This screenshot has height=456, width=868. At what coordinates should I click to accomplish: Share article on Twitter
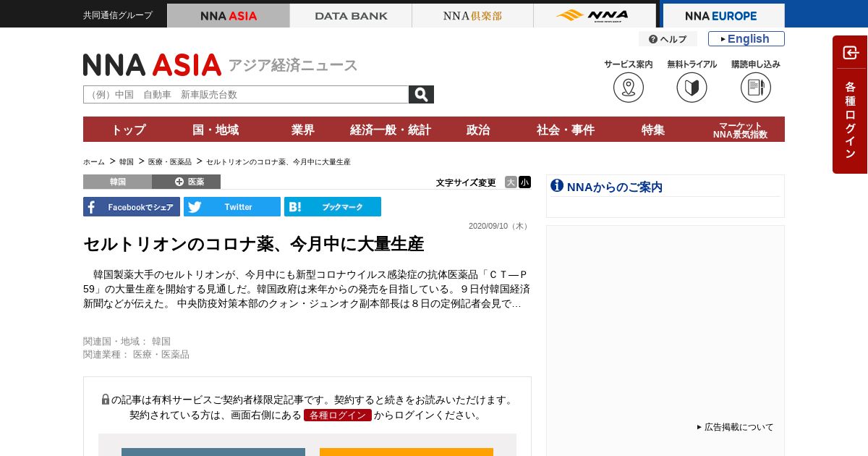click(x=232, y=207)
